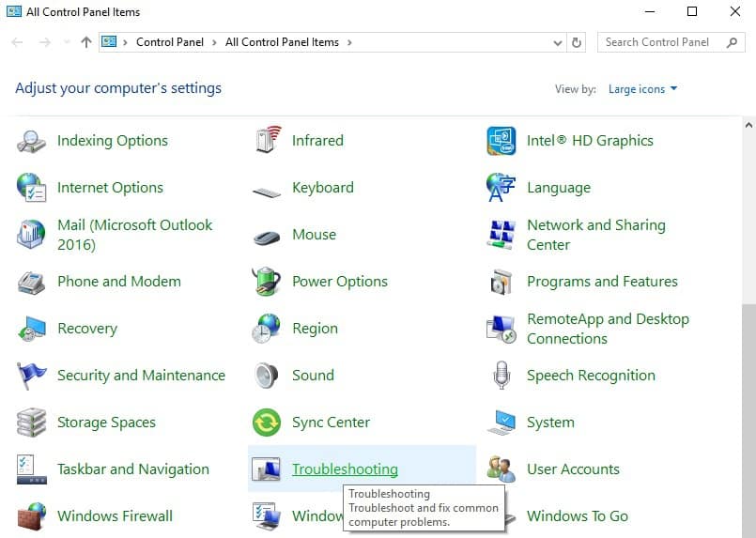Open the Sync Center green icon
This screenshot has width=756, height=538.
(267, 423)
